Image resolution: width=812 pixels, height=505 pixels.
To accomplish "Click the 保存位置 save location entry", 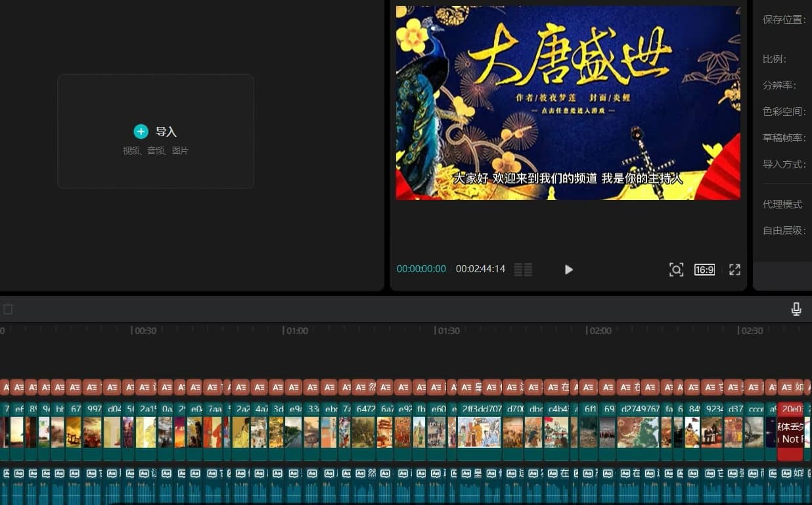I will pos(784,20).
